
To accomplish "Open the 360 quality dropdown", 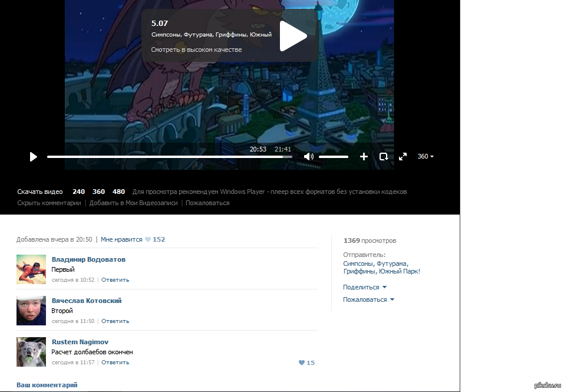I will point(425,157).
